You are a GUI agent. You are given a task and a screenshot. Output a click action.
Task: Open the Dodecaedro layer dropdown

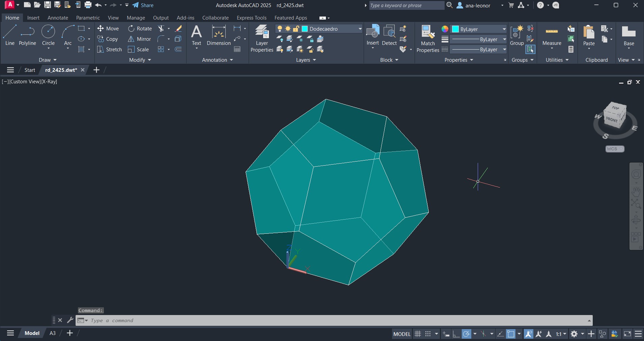pyautogui.click(x=360, y=29)
